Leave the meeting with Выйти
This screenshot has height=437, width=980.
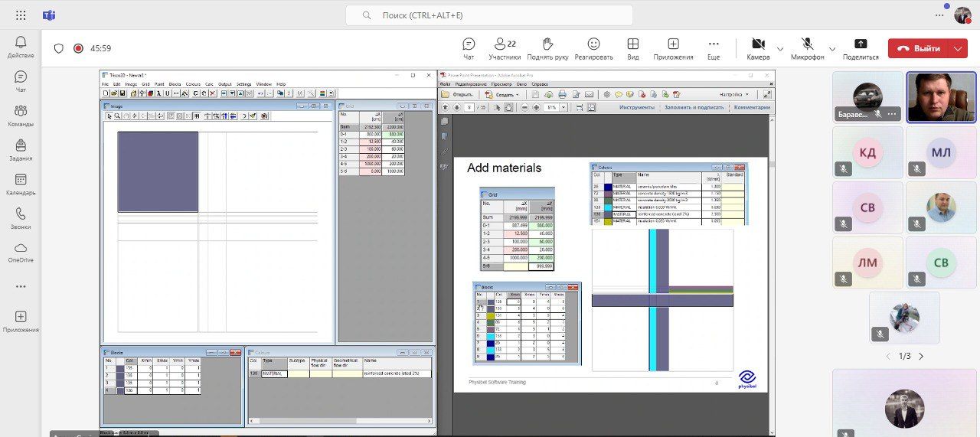(919, 48)
